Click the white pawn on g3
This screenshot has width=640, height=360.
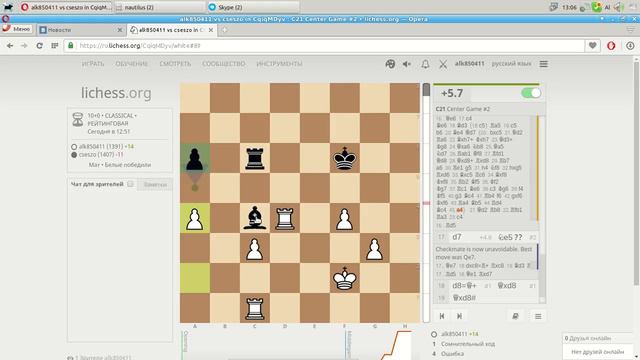375,248
